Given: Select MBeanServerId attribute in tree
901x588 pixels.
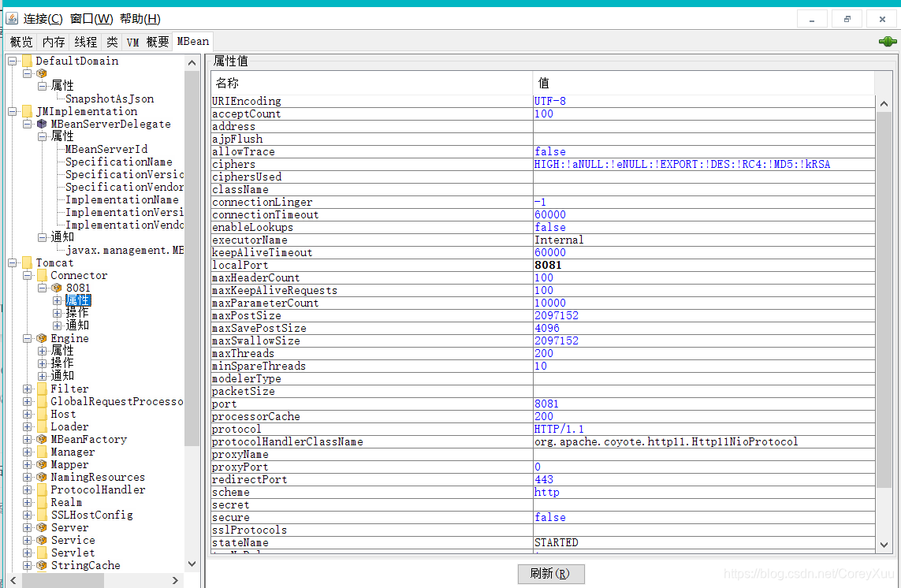Looking at the screenshot, I should (x=106, y=150).
